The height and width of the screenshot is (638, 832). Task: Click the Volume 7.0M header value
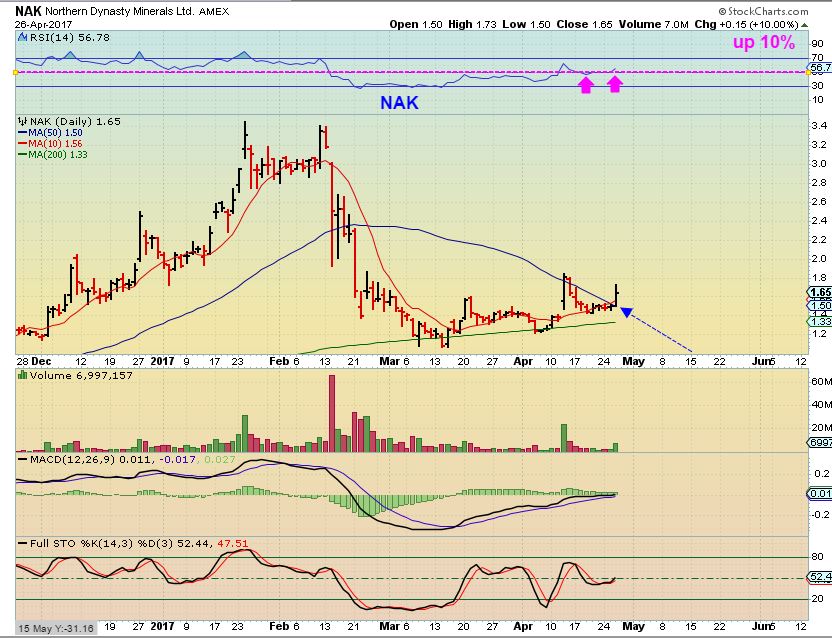pos(654,24)
